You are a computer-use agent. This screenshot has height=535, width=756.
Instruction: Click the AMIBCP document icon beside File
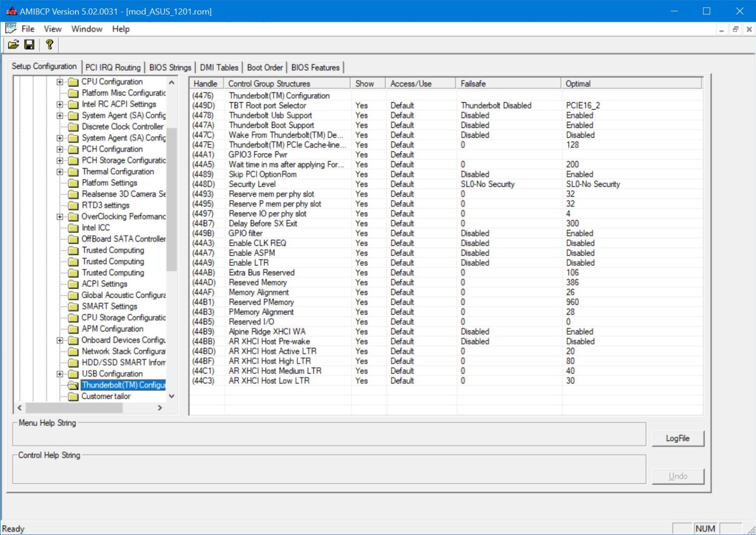pos(10,29)
